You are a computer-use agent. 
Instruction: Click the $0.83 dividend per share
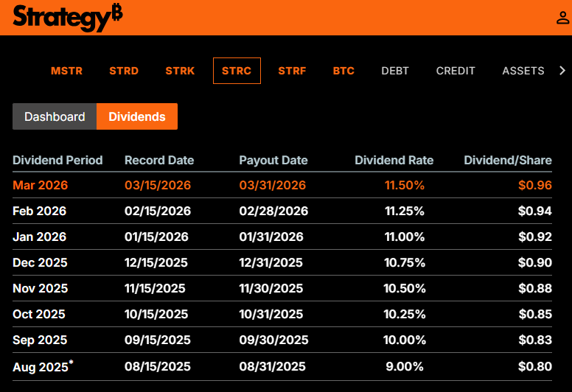pyautogui.click(x=535, y=340)
